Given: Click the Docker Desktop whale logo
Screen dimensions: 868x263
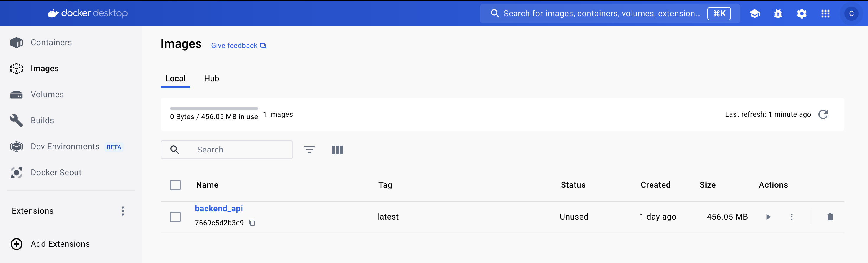Looking at the screenshot, I should (x=88, y=13).
